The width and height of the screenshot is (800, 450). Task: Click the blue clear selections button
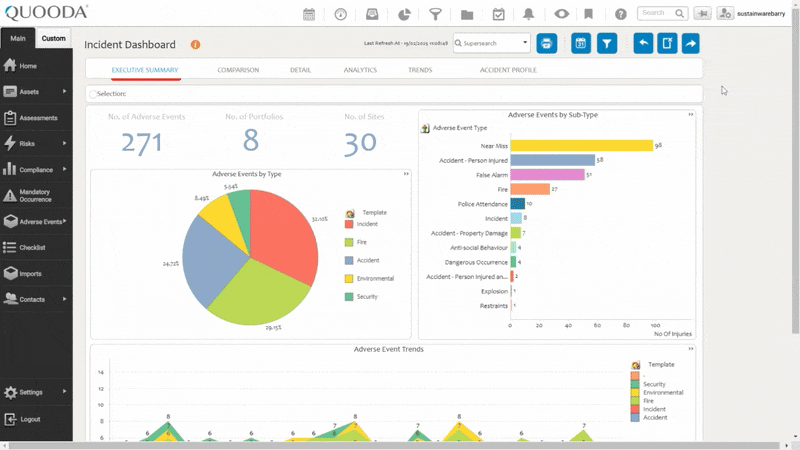tap(667, 43)
